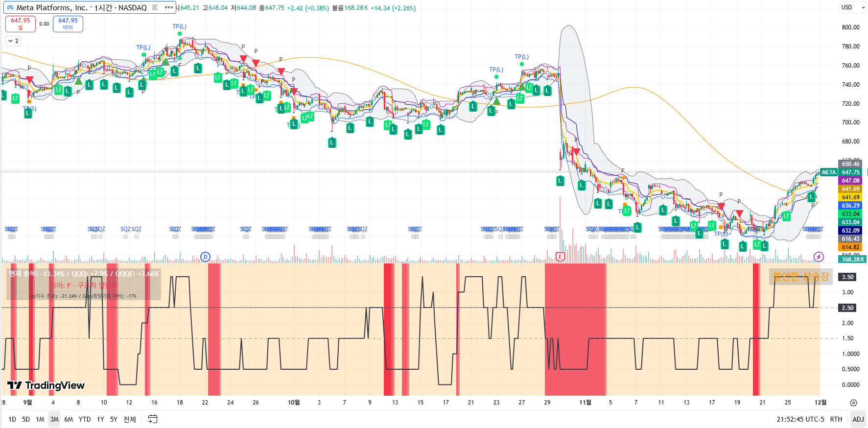The image size is (868, 428).
Task: Click the earnings E marker on time axis
Action: [560, 257]
